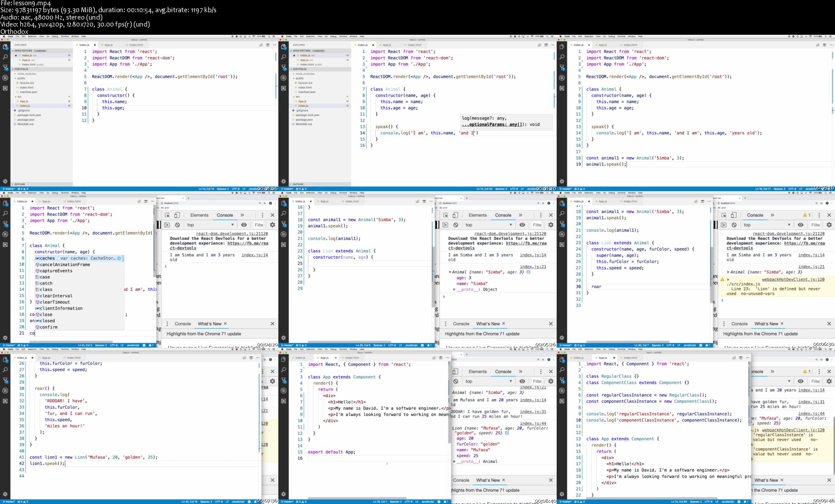This screenshot has height=504, width=835.
Task: Open Search icon in the 00:01:06 frame
Action: [x=5, y=57]
